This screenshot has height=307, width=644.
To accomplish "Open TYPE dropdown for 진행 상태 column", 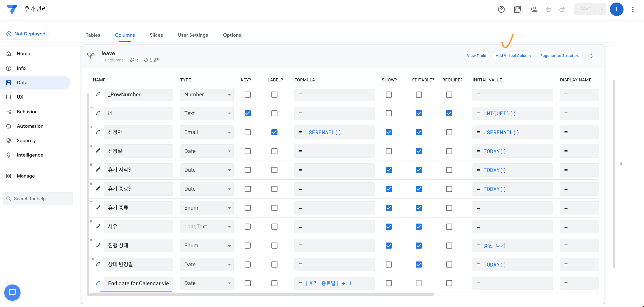I will [x=207, y=246].
